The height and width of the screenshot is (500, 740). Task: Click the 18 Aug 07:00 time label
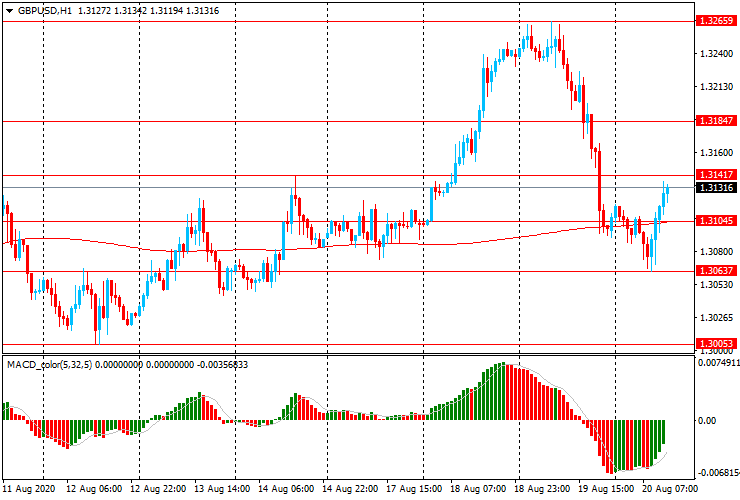(479, 488)
